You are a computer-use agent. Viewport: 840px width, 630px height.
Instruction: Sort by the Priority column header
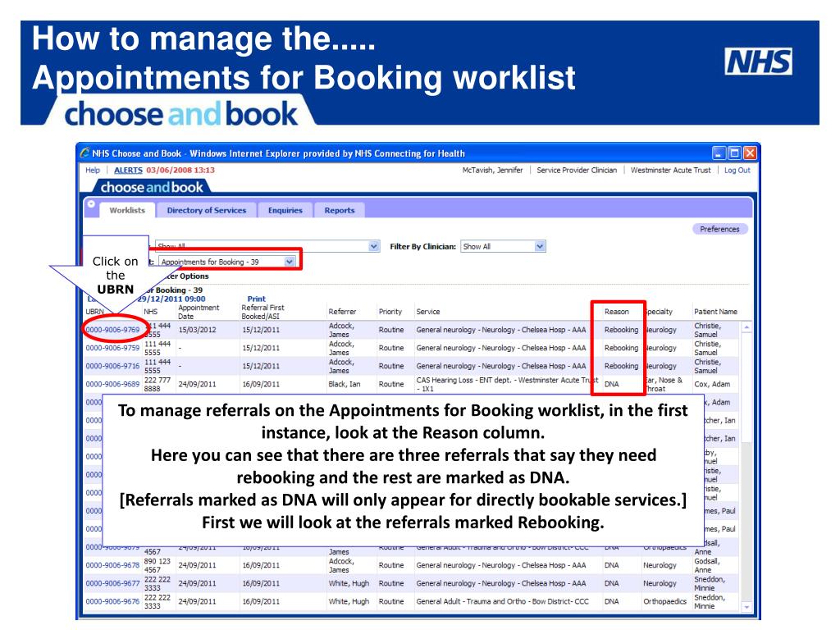pos(390,311)
